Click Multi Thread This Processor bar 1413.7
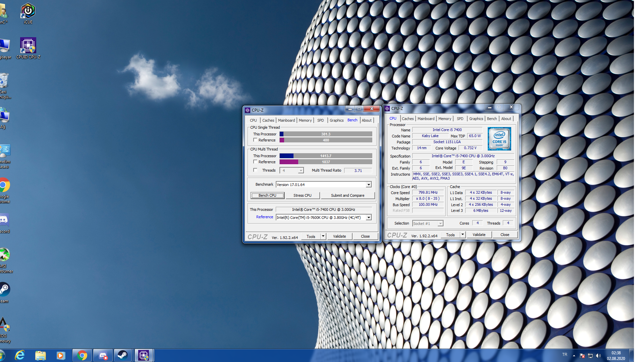Screen dimensions: 644x362 tap(326, 156)
